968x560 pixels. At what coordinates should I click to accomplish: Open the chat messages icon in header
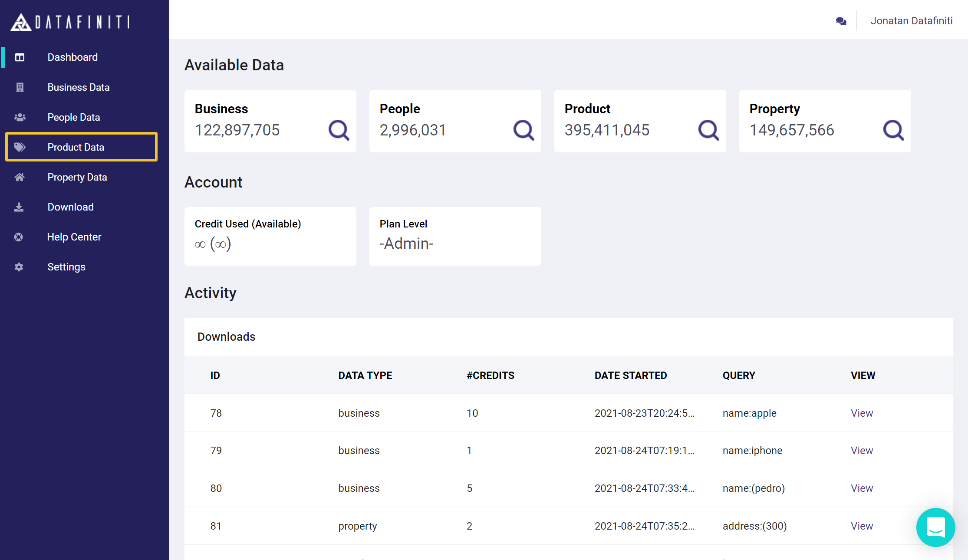click(x=841, y=21)
